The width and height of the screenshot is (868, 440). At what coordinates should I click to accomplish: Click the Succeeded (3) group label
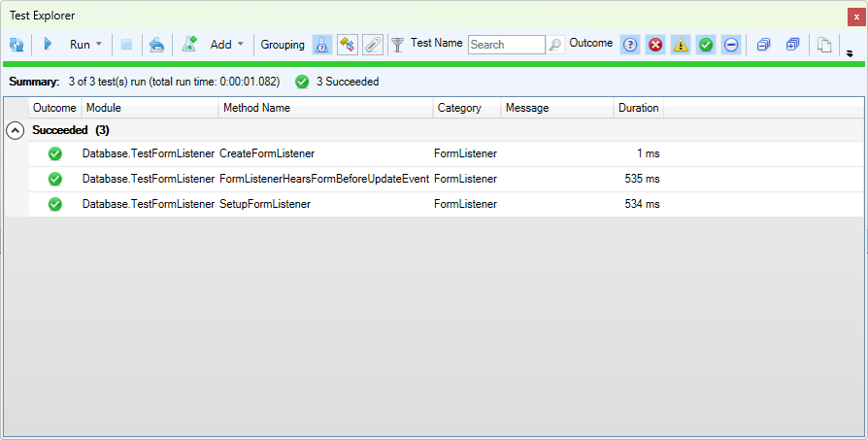click(71, 130)
